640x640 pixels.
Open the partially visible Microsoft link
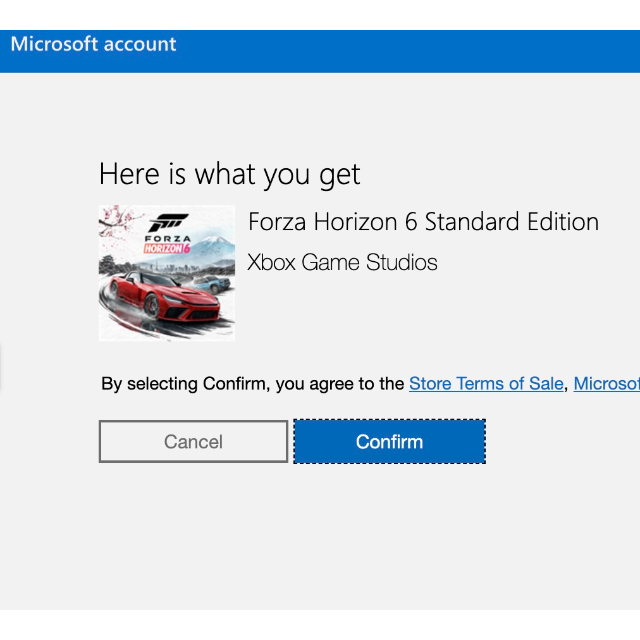pos(607,384)
